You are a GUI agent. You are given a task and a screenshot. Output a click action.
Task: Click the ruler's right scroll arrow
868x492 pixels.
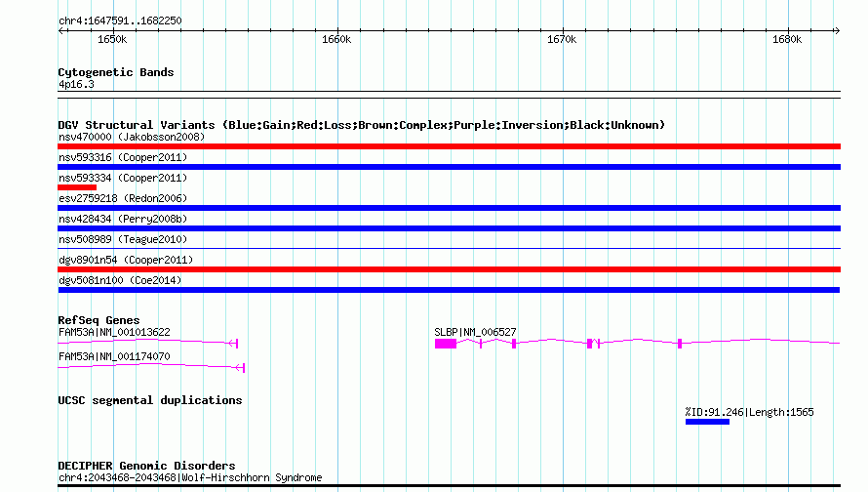click(x=837, y=30)
